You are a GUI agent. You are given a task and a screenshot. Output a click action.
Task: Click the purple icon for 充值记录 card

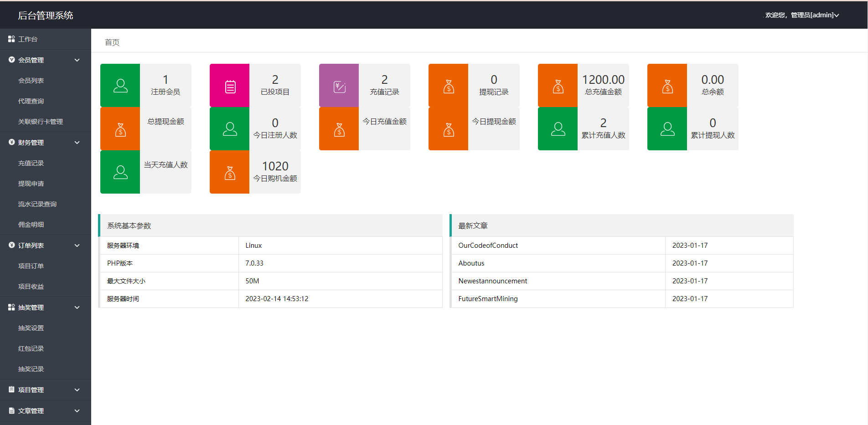339,86
